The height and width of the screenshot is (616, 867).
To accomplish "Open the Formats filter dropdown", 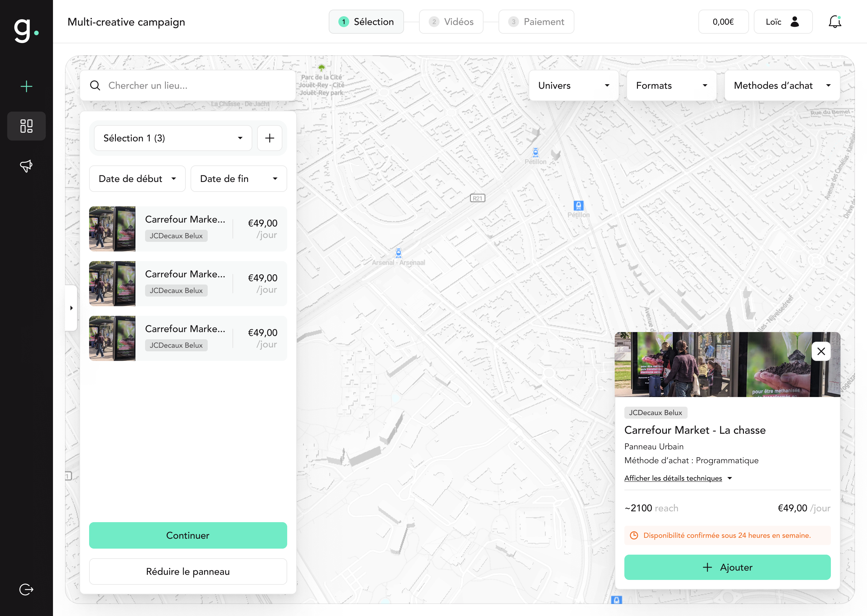I will tap(671, 86).
